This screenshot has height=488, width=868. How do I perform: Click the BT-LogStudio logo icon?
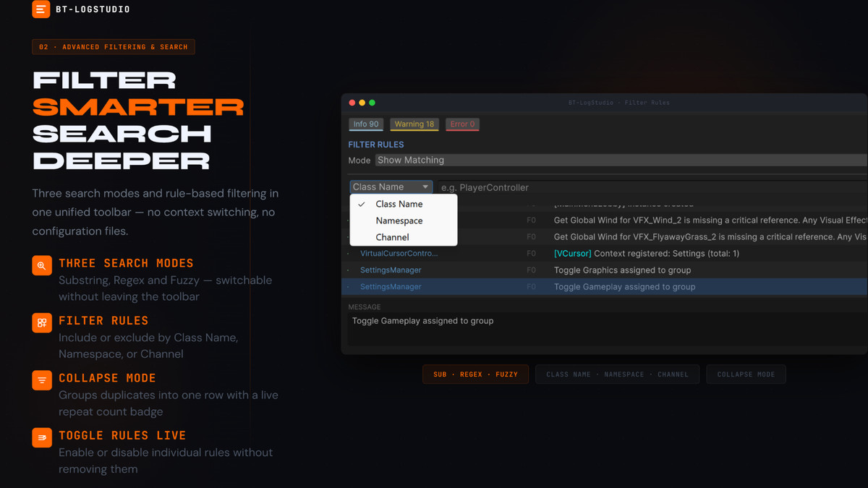[x=41, y=9]
